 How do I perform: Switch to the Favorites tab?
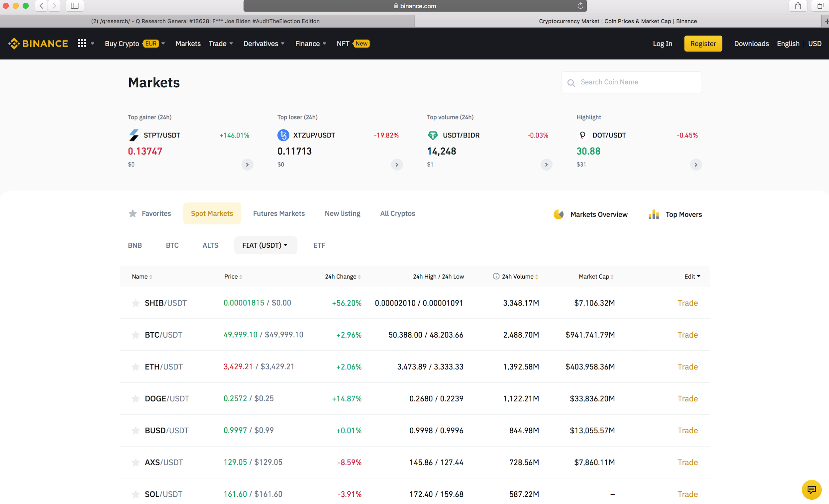[x=150, y=213]
